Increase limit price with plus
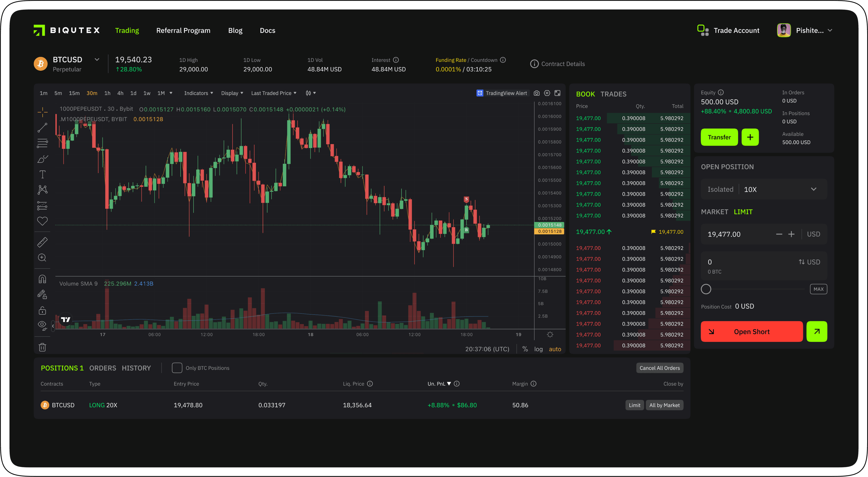The height and width of the screenshot is (477, 868). coord(792,234)
